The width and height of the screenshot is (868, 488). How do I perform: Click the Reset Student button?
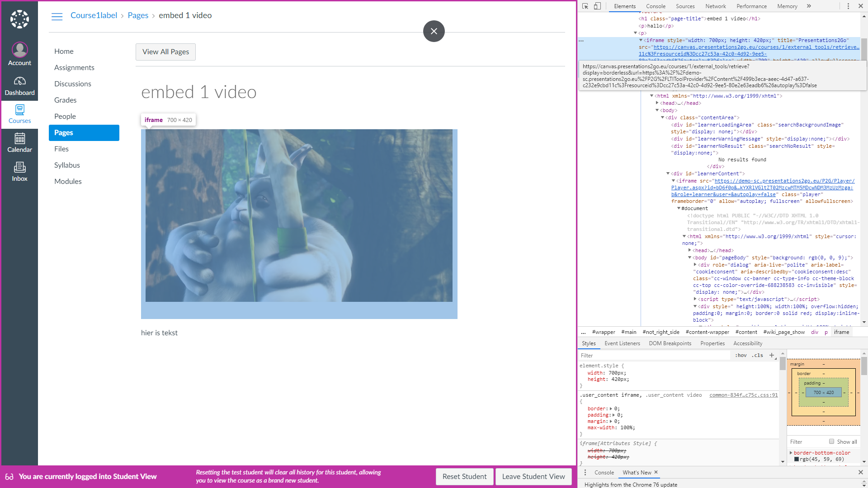point(464,477)
